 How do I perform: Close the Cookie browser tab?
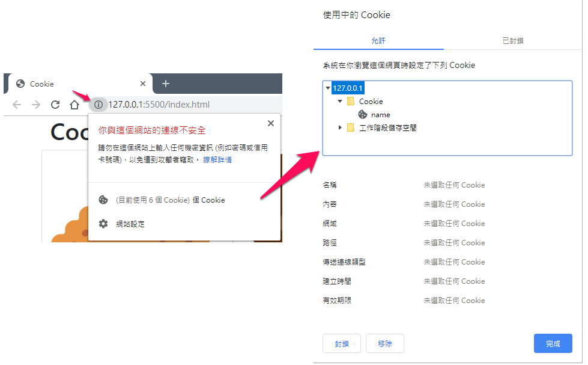[x=143, y=84]
